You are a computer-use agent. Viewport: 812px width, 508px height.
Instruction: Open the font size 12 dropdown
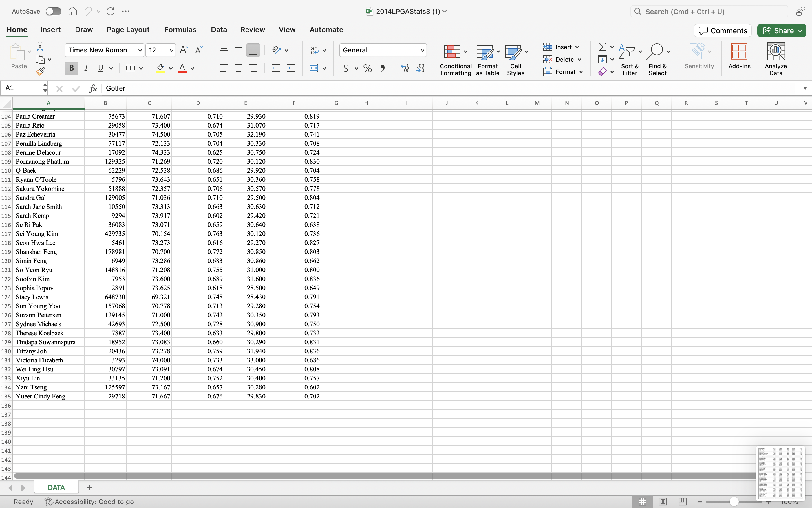[x=171, y=51]
